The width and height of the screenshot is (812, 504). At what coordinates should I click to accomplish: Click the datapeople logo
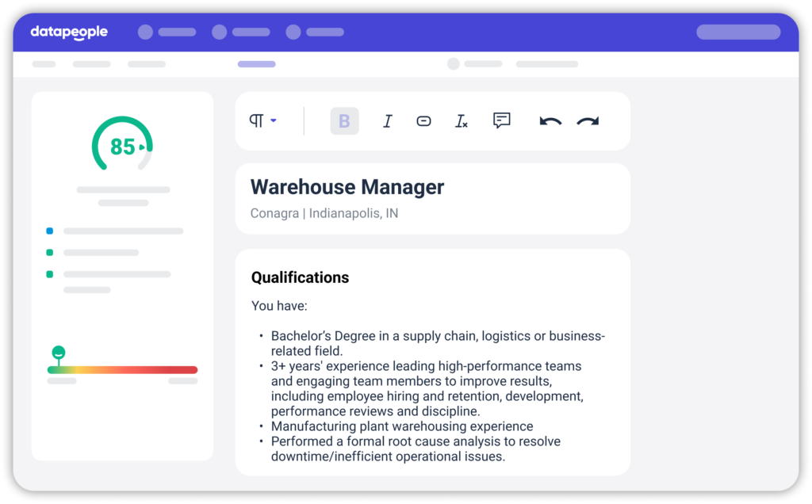click(69, 32)
